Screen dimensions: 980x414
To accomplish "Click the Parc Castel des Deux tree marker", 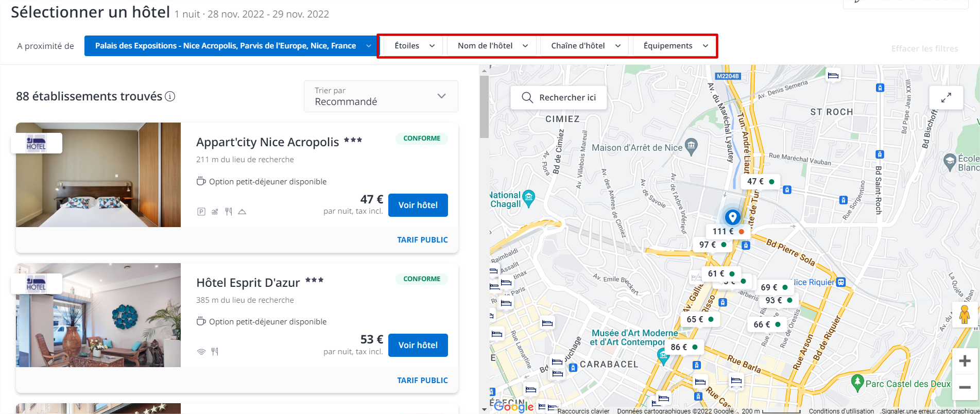I will click(x=857, y=383).
